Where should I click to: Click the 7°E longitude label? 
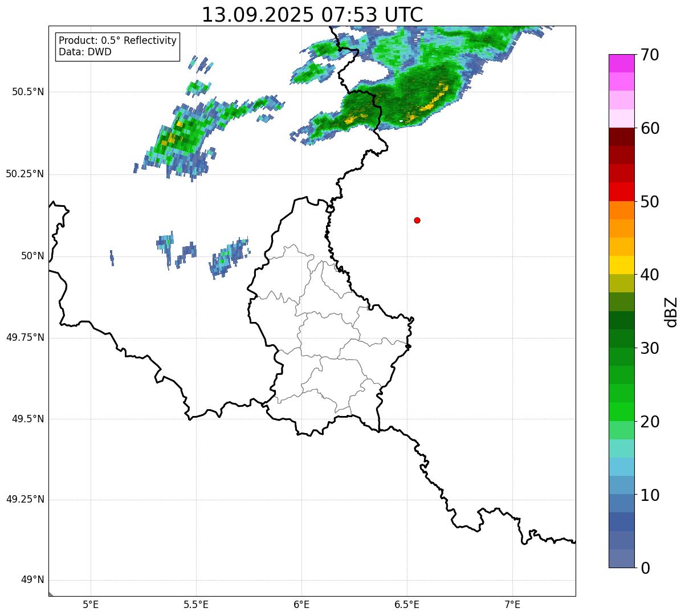512,605
